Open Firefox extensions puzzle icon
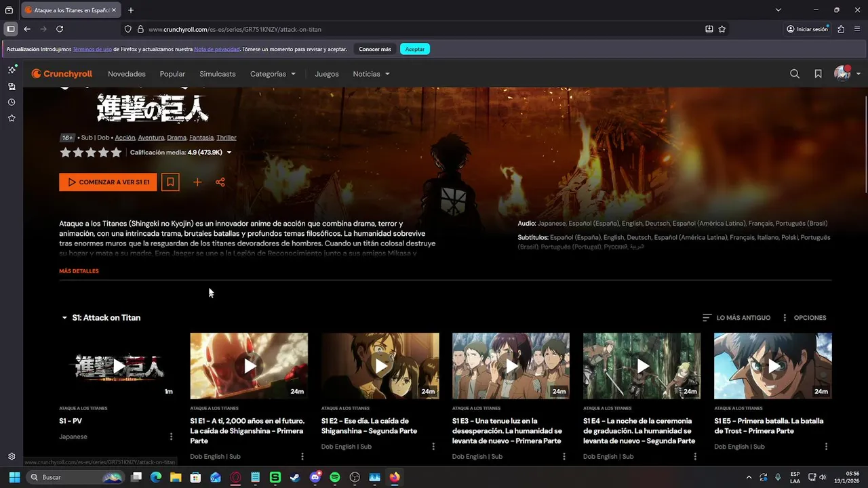The image size is (868, 488). [841, 29]
